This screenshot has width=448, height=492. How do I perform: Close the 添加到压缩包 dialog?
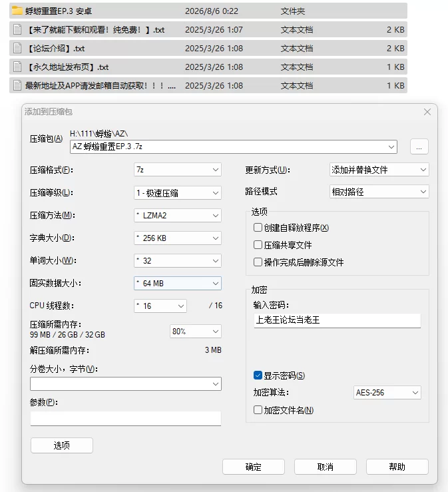point(427,112)
